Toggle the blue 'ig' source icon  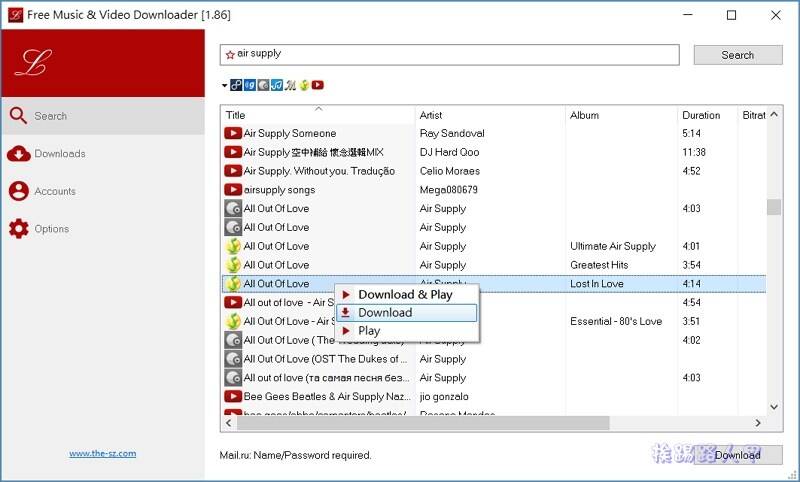click(x=249, y=85)
